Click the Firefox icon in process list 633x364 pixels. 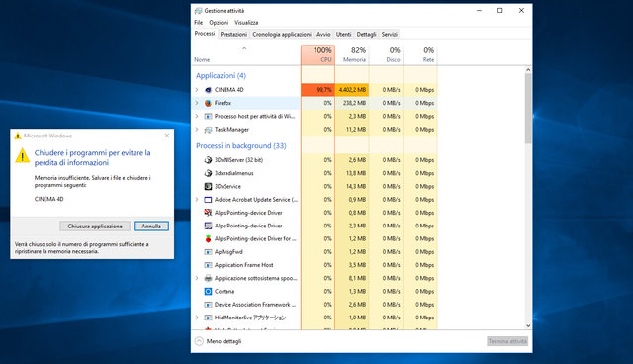208,103
